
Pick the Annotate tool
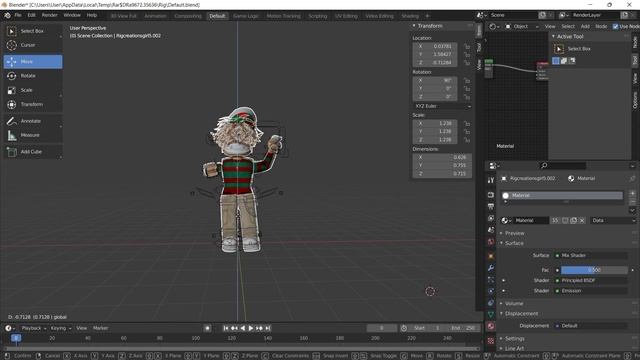[33, 121]
